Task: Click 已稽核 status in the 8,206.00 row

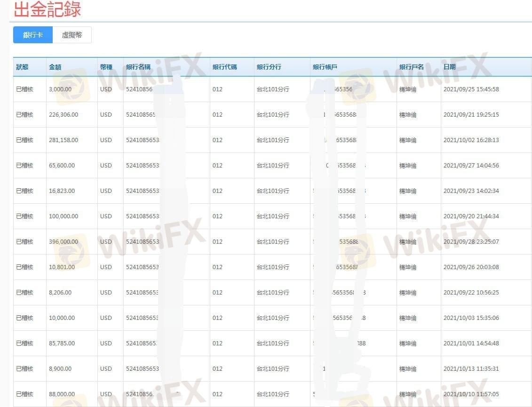Action: pos(25,293)
